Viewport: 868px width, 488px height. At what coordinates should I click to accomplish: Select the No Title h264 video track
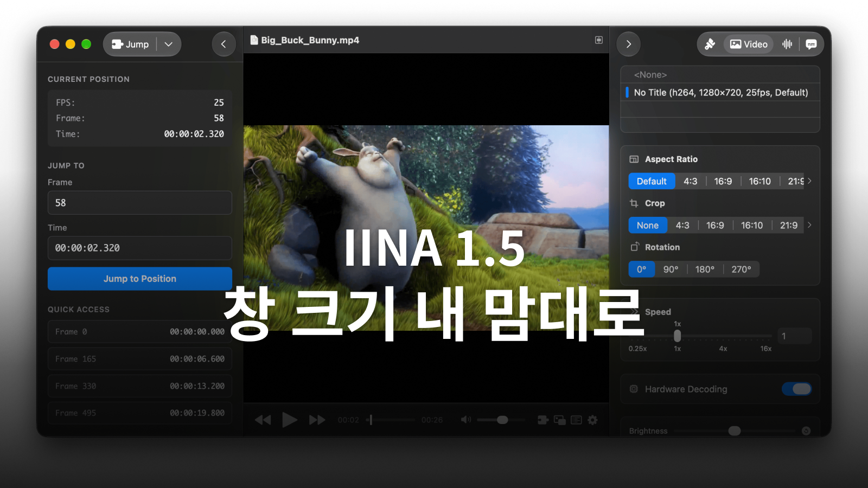click(720, 92)
